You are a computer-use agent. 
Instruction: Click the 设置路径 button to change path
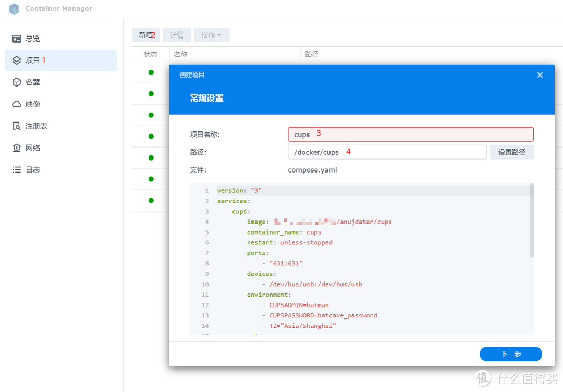(x=511, y=151)
